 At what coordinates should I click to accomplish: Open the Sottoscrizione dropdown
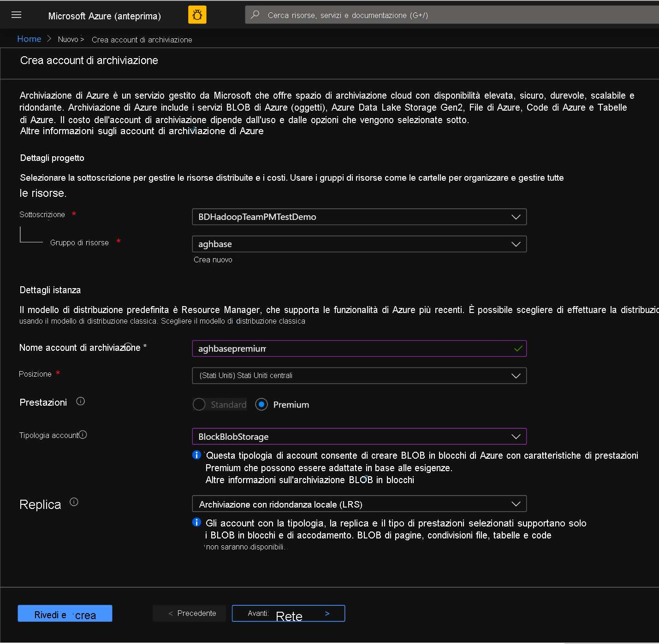[x=359, y=217]
